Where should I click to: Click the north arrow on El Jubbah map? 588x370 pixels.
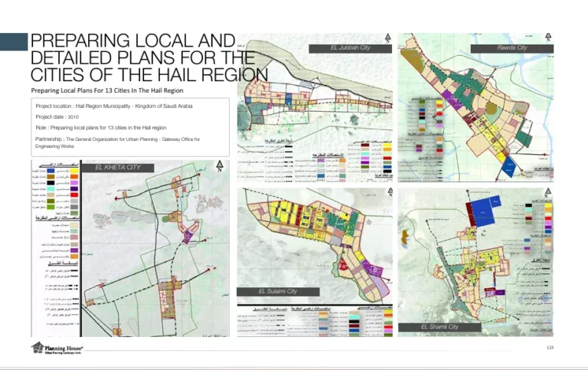[x=387, y=38]
